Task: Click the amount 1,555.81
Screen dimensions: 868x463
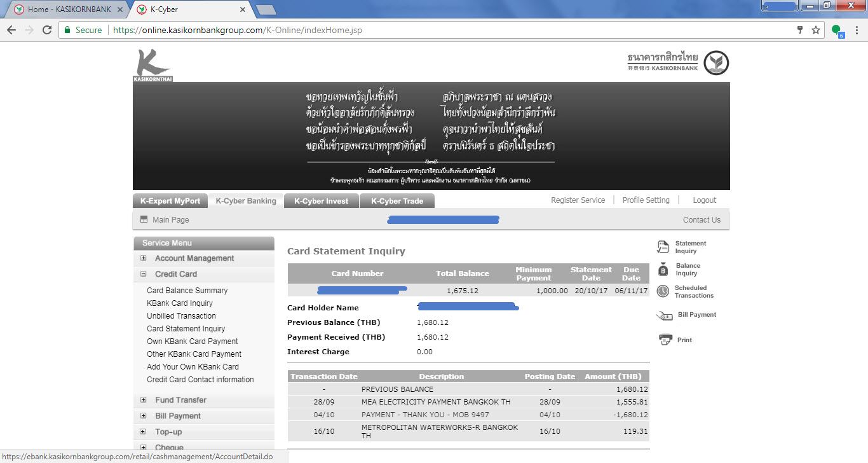Action: (x=632, y=402)
